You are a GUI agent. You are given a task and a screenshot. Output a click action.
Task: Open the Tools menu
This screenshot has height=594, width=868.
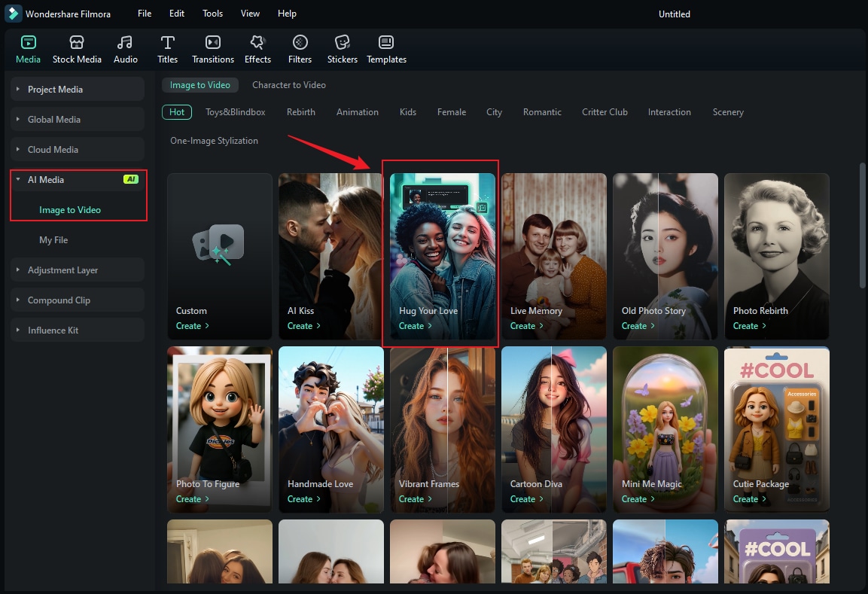212,14
